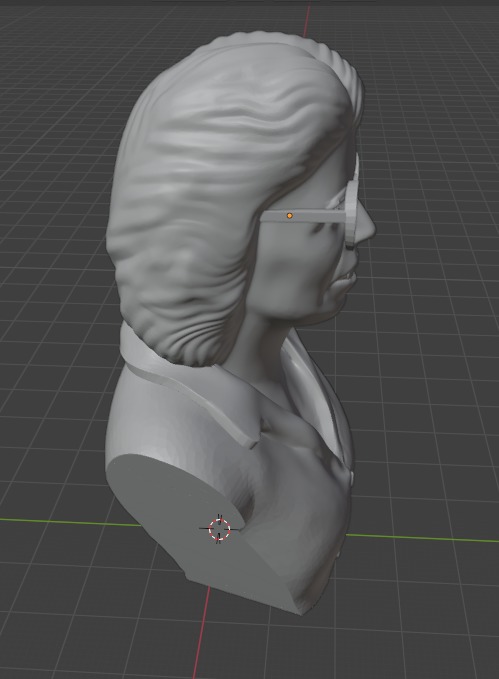
Task: Select the round glasses lens frame
Action: (351, 213)
